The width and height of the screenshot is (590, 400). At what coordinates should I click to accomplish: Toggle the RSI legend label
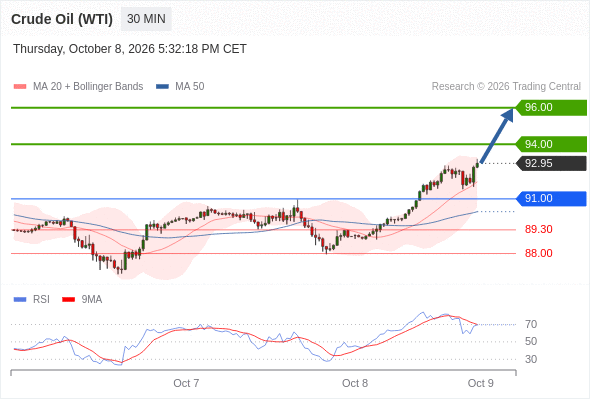coord(41,300)
